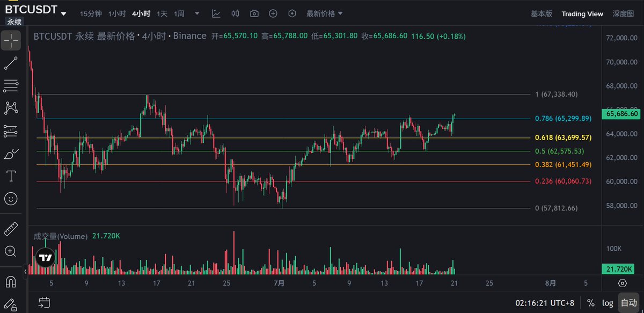The width and height of the screenshot is (644, 313).
Task: Open the forecasting and measurement tools
Action: [11, 130]
